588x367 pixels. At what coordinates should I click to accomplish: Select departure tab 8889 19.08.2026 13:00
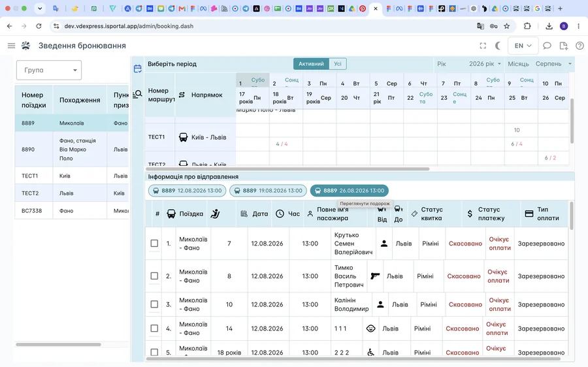[268, 191]
